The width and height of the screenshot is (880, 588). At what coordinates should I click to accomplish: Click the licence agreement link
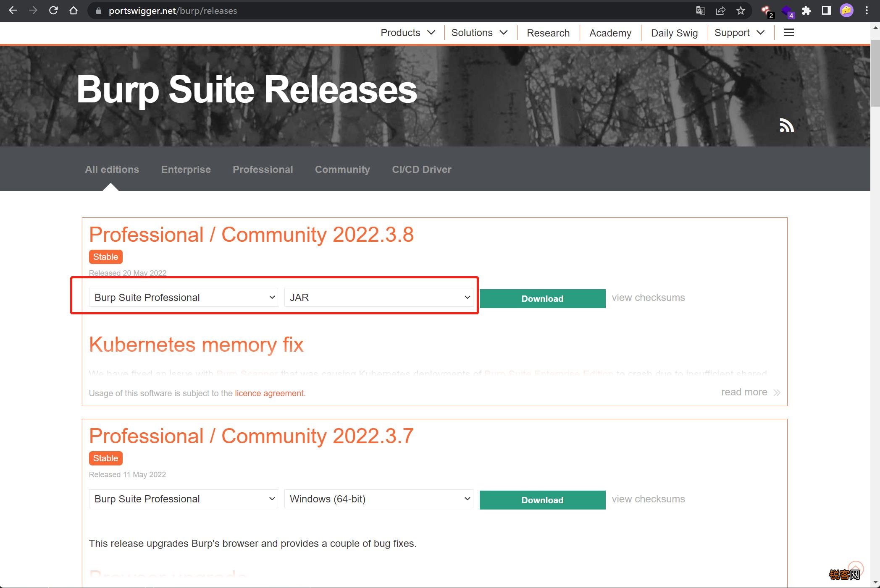pyautogui.click(x=269, y=393)
